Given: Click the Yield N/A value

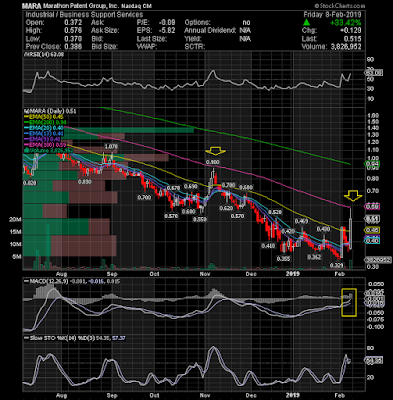Looking at the screenshot, I should click(x=245, y=39).
